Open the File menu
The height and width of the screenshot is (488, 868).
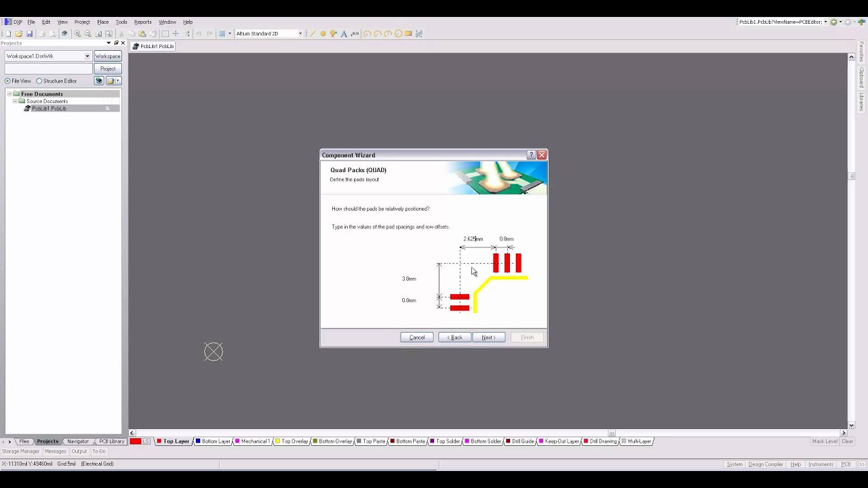pos(31,22)
